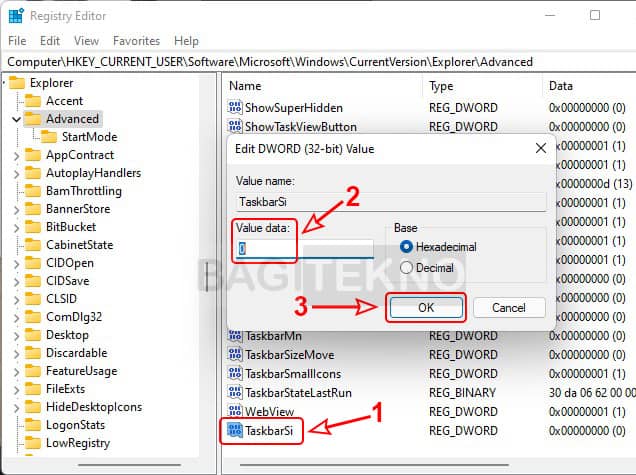Viewport: 636px width, 475px height.
Task: Expand the BannerStore key
Action: tap(16, 210)
